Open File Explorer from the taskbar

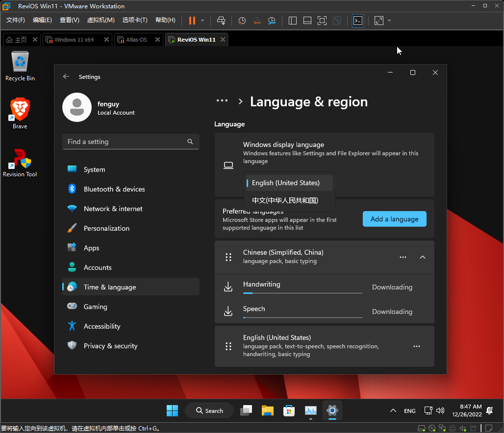[267, 410]
